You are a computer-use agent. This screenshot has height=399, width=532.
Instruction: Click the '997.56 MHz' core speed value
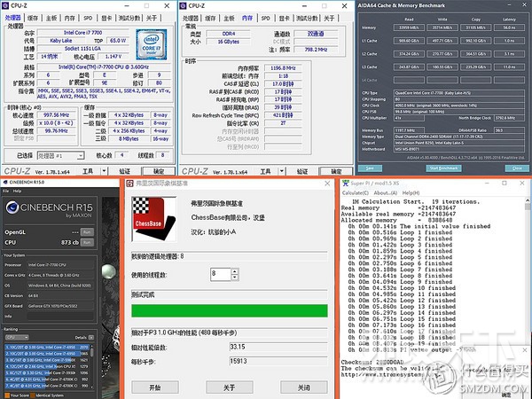coord(57,115)
